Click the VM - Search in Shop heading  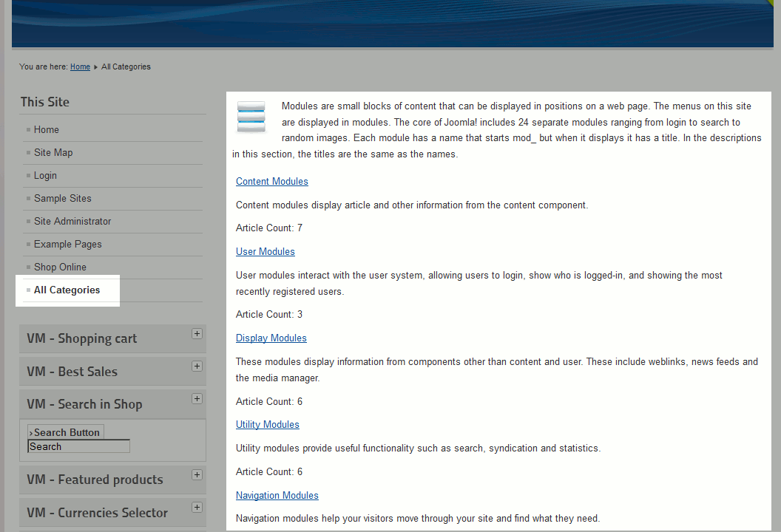click(x=84, y=404)
